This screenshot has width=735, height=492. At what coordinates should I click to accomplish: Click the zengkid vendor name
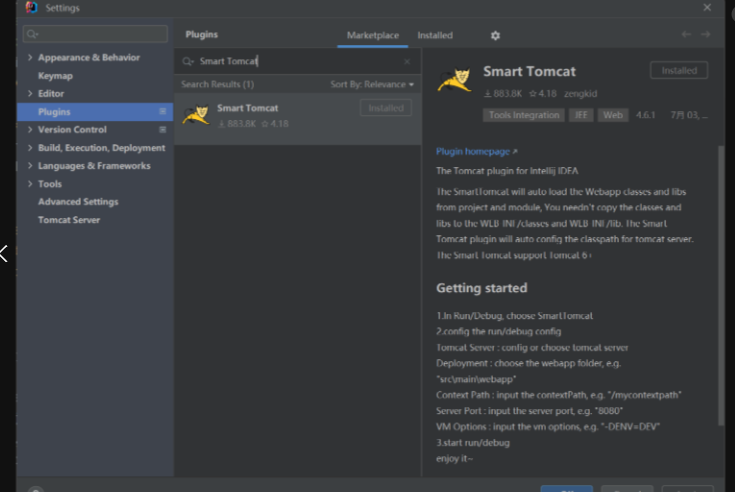(580, 94)
